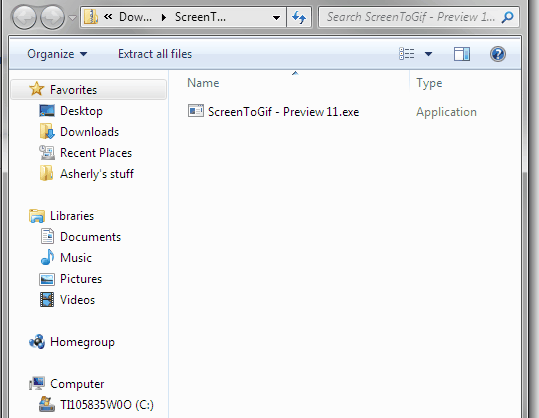Toggle the preview pane
Screen dimensions: 539x418
[462, 54]
